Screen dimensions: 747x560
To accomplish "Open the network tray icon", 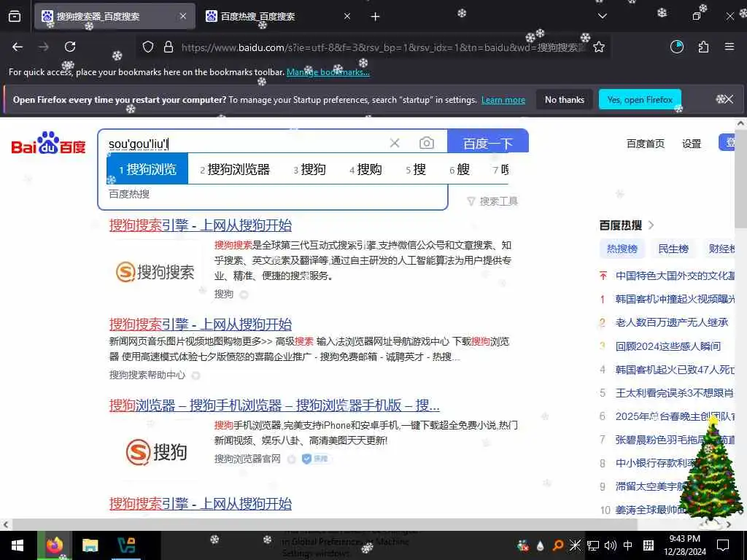I will 592,545.
